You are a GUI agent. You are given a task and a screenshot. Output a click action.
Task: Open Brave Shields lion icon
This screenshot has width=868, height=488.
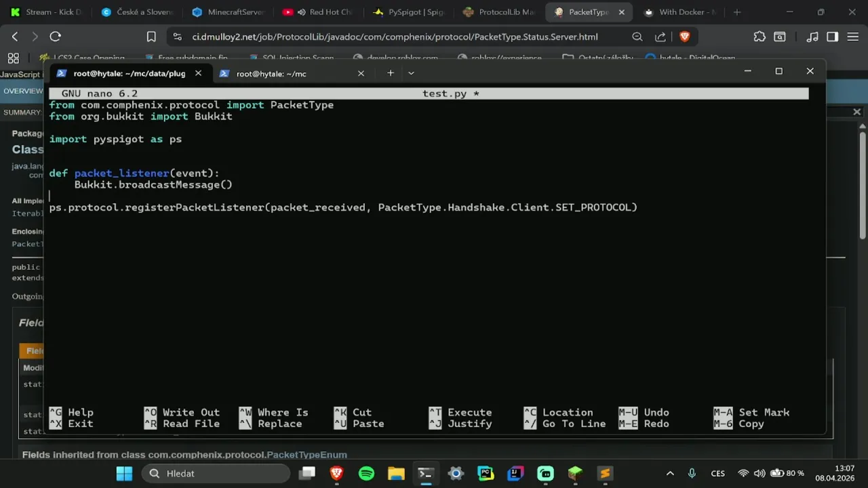pos(684,37)
